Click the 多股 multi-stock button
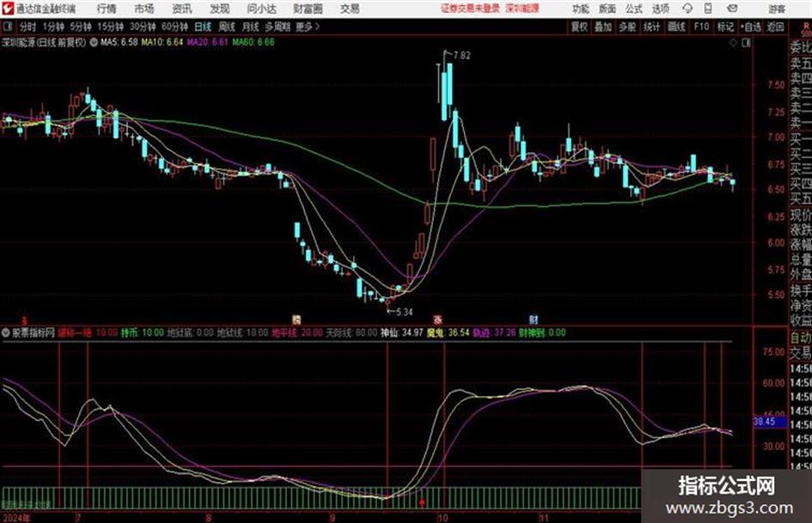The image size is (812, 523). pyautogui.click(x=627, y=27)
